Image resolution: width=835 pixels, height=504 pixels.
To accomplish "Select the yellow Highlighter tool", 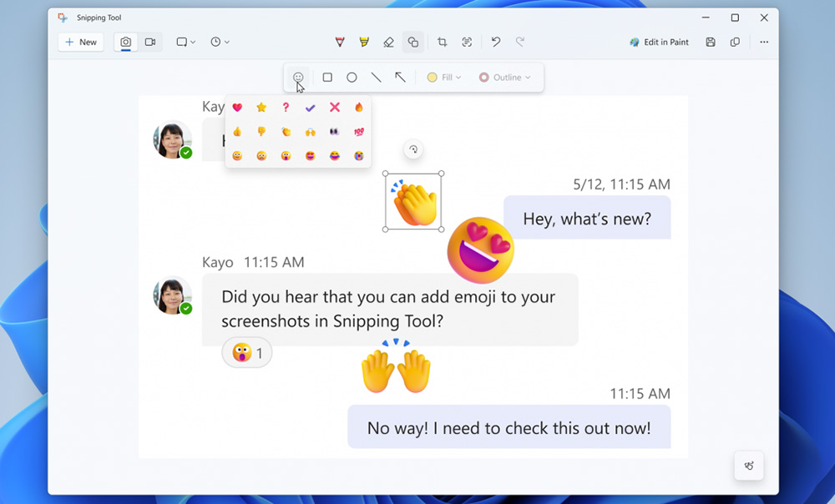I will 364,42.
